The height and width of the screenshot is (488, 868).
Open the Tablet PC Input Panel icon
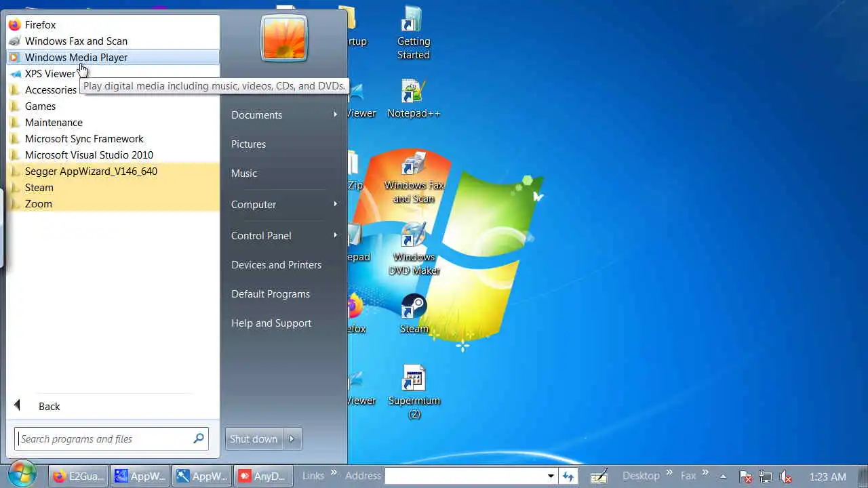pos(598,476)
